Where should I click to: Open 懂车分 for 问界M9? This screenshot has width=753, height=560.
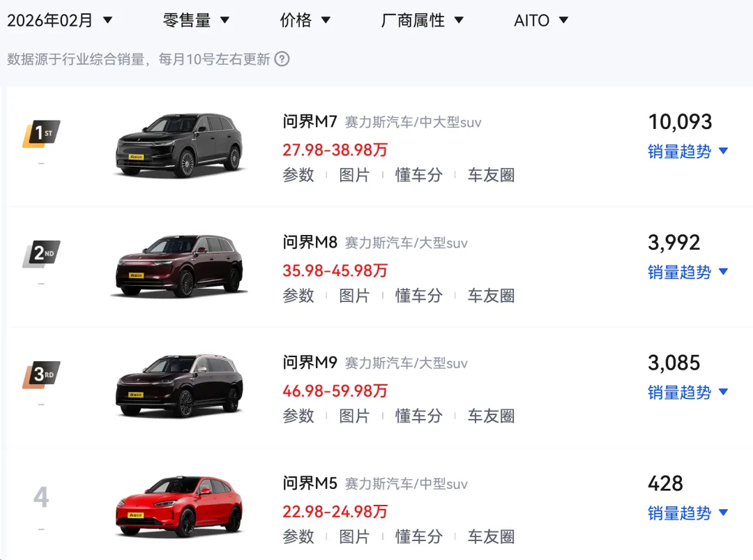point(419,416)
